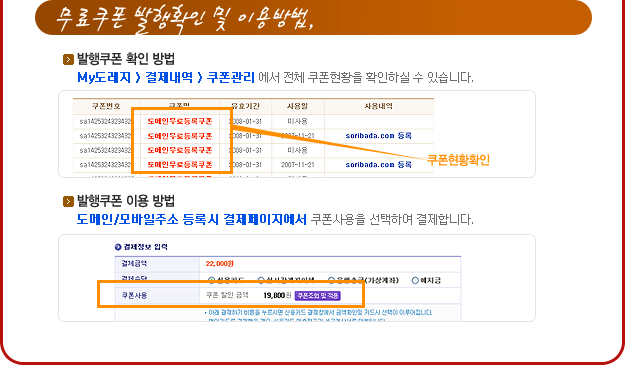Open the last soribada.com 등록 link

[x=378, y=165]
